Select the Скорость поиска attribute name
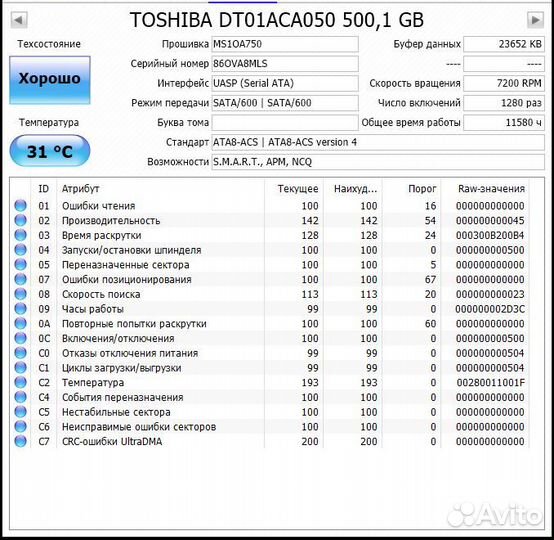Image resolution: width=554 pixels, height=540 pixels. point(101,294)
